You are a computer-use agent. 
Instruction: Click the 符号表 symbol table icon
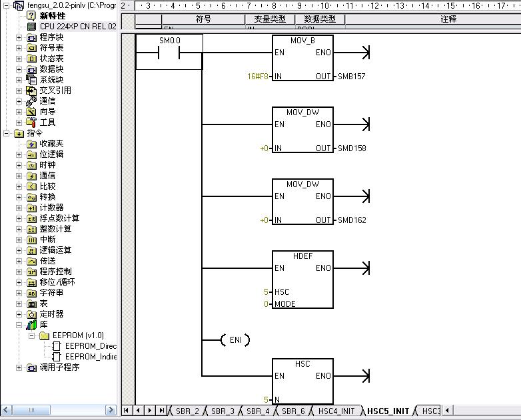click(31, 48)
